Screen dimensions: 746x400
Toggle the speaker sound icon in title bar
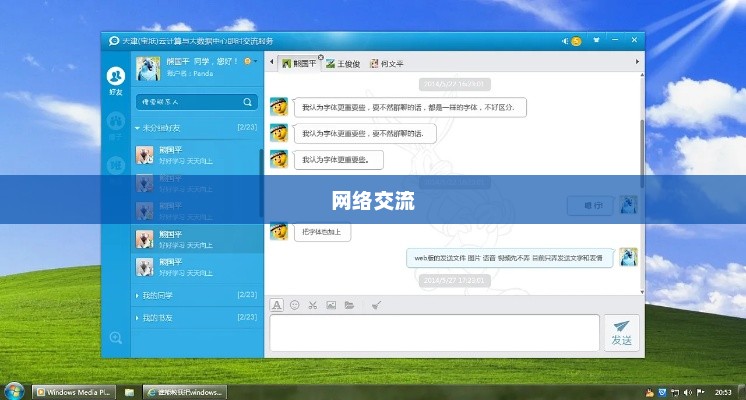pyautogui.click(x=565, y=41)
